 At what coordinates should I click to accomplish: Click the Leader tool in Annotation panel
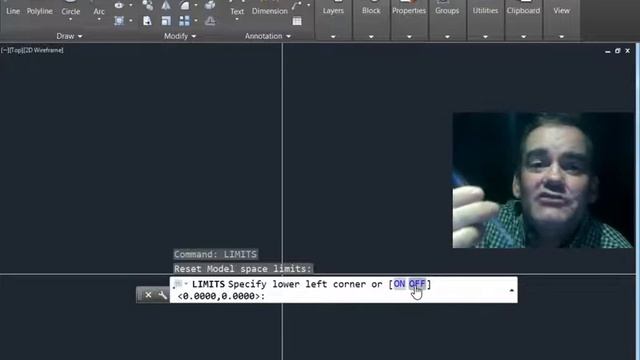coord(297,5)
